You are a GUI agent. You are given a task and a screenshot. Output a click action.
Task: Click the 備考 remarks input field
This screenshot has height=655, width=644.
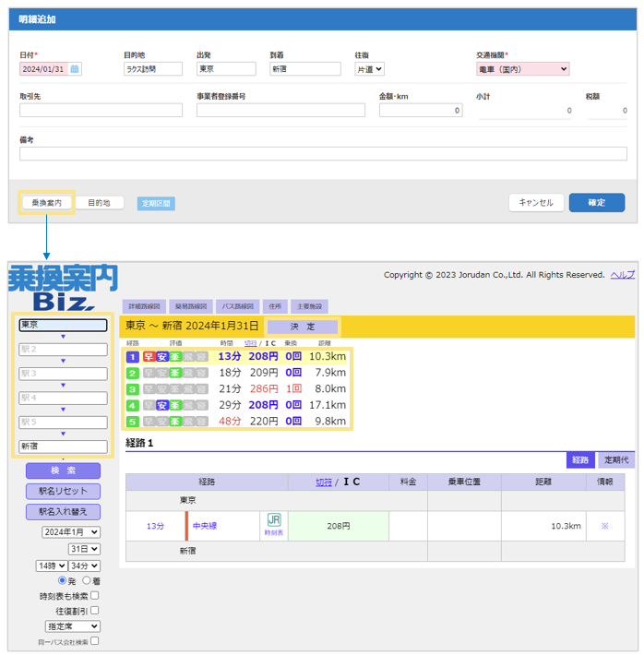click(x=322, y=153)
